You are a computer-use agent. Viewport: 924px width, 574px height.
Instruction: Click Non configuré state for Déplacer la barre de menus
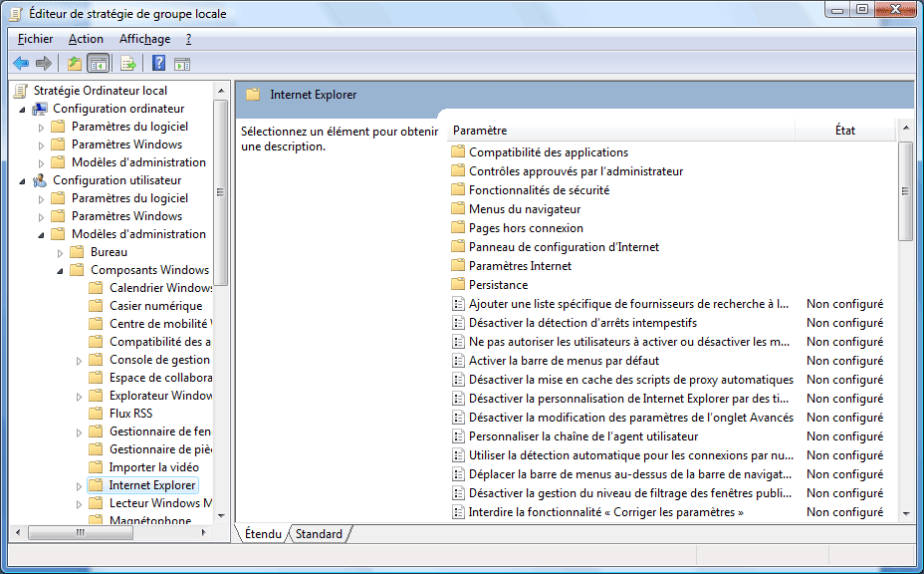tap(845, 473)
